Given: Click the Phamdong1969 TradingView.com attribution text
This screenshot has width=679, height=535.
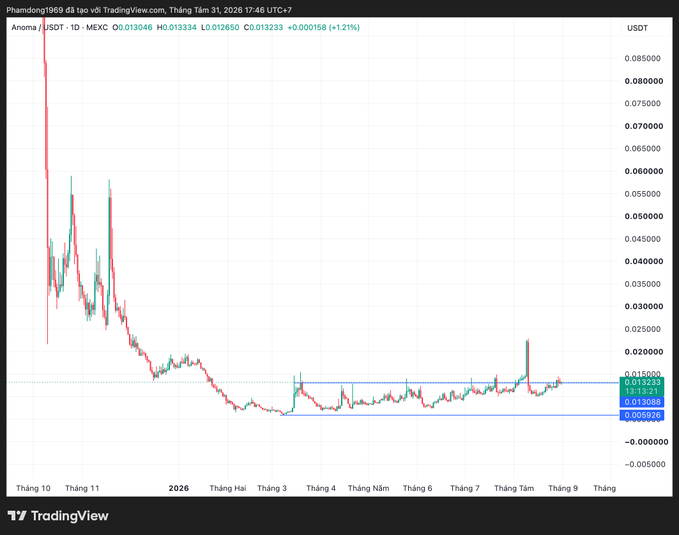Looking at the screenshot, I should [x=149, y=10].
